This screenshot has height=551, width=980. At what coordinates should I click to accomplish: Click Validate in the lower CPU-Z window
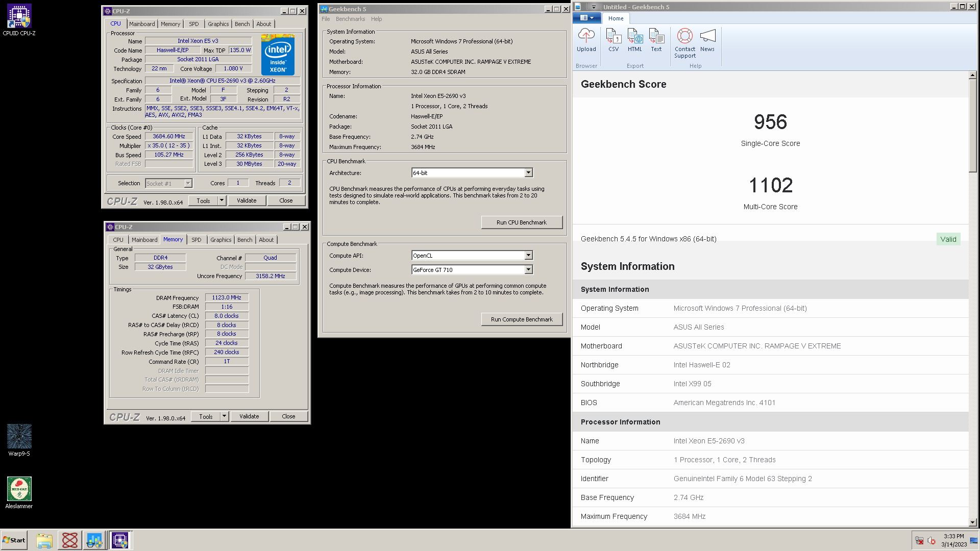point(249,417)
